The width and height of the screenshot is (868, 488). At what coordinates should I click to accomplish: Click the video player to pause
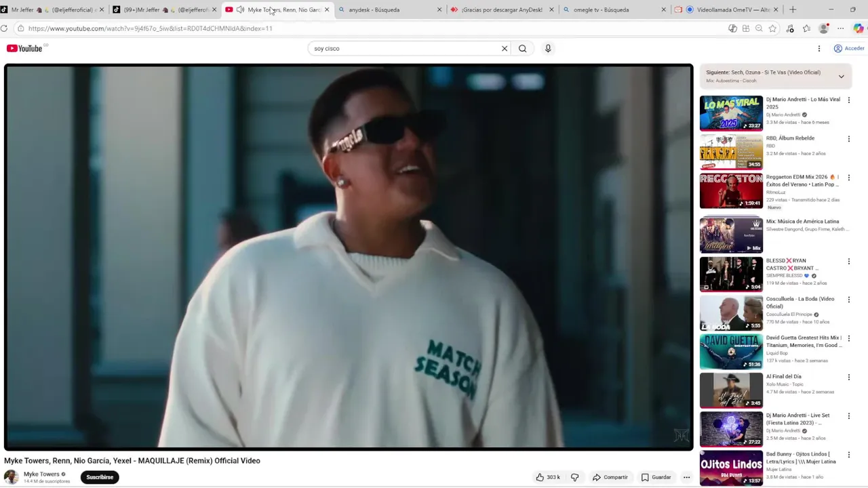(349, 257)
